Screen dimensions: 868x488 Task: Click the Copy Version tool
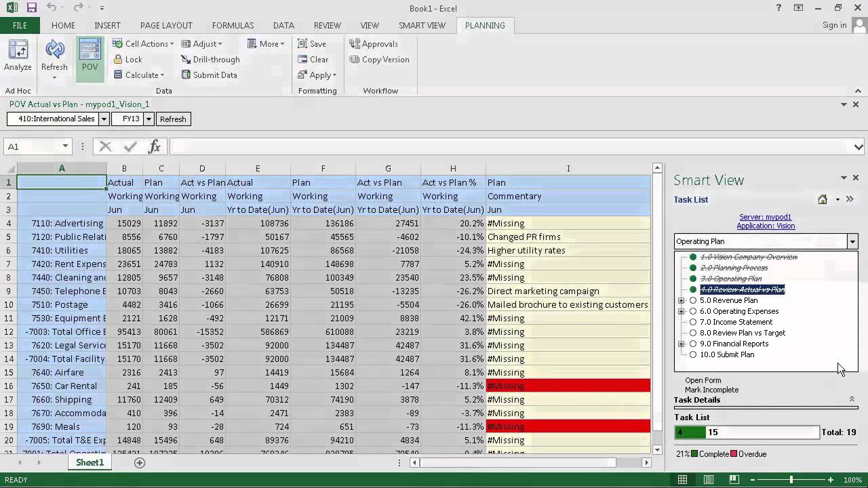(379, 59)
